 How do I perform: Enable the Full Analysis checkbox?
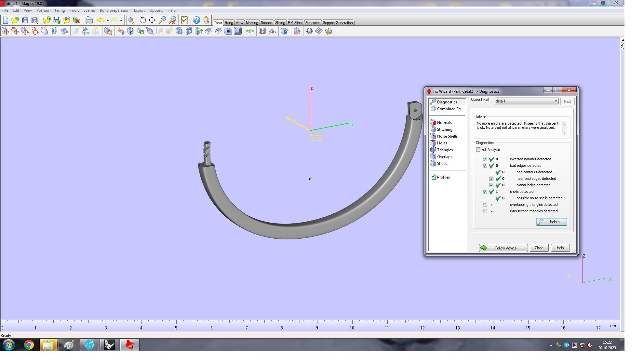[x=478, y=150]
